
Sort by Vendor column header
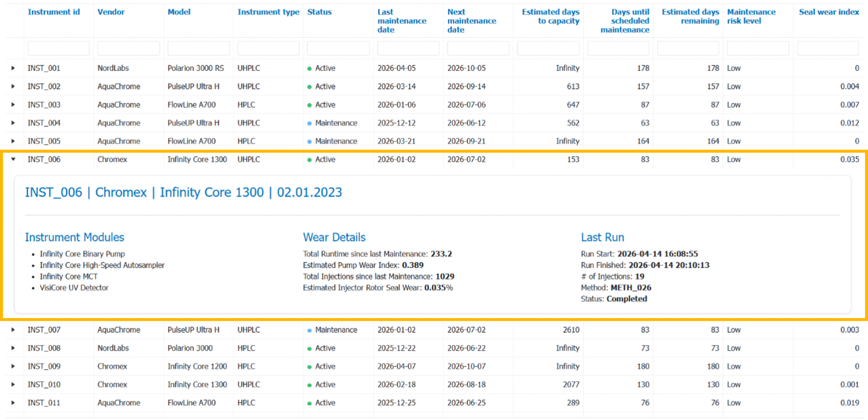(x=111, y=12)
